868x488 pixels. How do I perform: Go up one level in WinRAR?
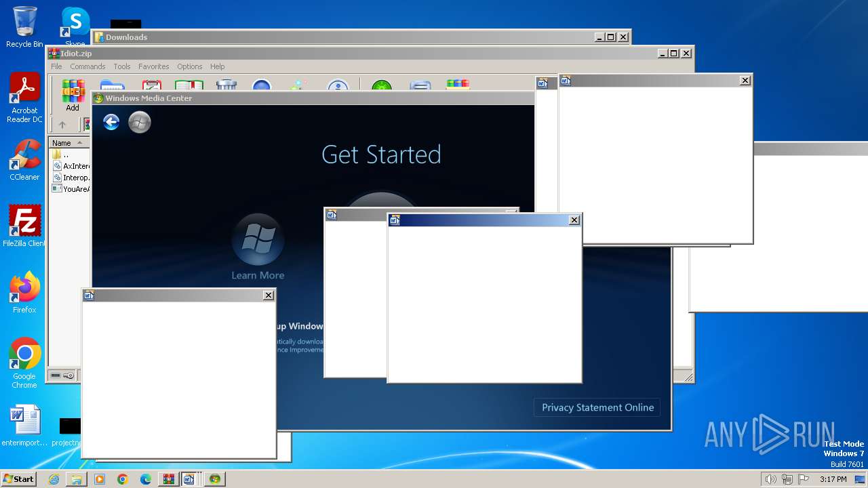point(62,125)
